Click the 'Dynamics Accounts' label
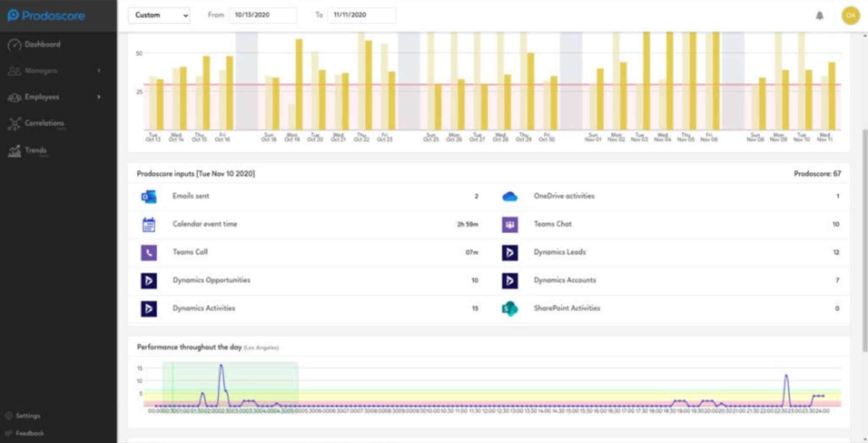The height and width of the screenshot is (443, 868). [565, 280]
